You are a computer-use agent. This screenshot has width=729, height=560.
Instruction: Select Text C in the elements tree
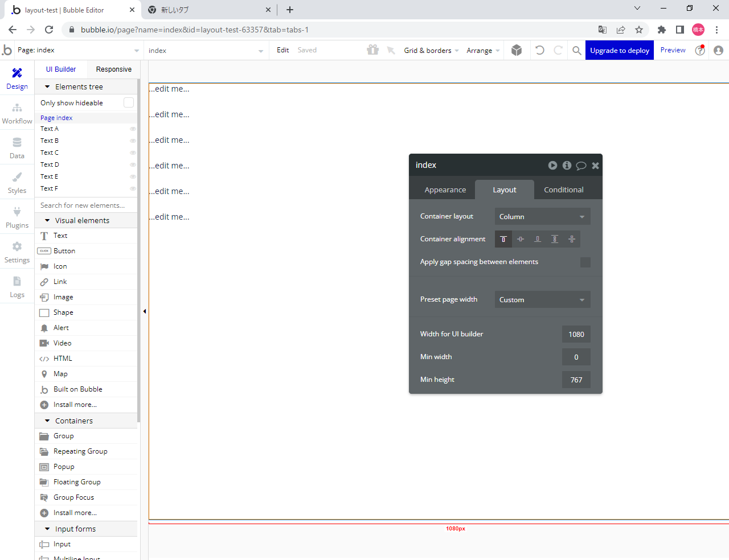pyautogui.click(x=50, y=153)
